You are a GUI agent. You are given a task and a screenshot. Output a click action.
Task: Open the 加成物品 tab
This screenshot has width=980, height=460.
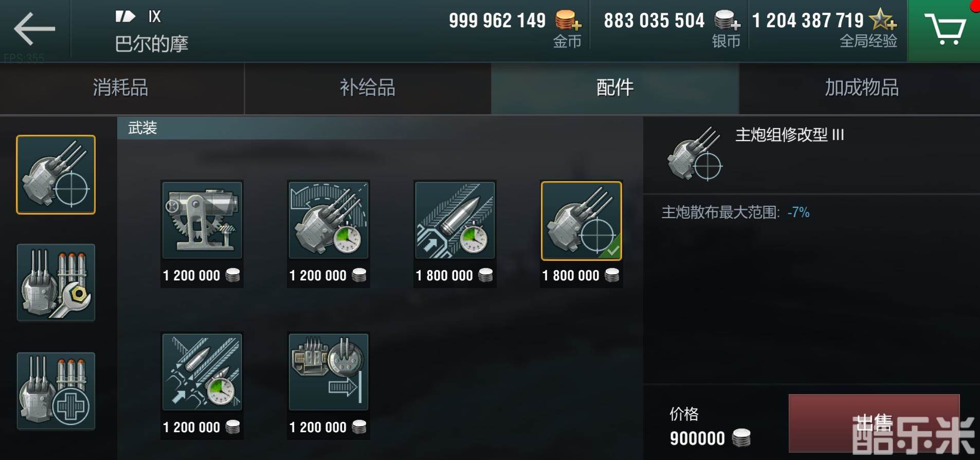(x=861, y=88)
